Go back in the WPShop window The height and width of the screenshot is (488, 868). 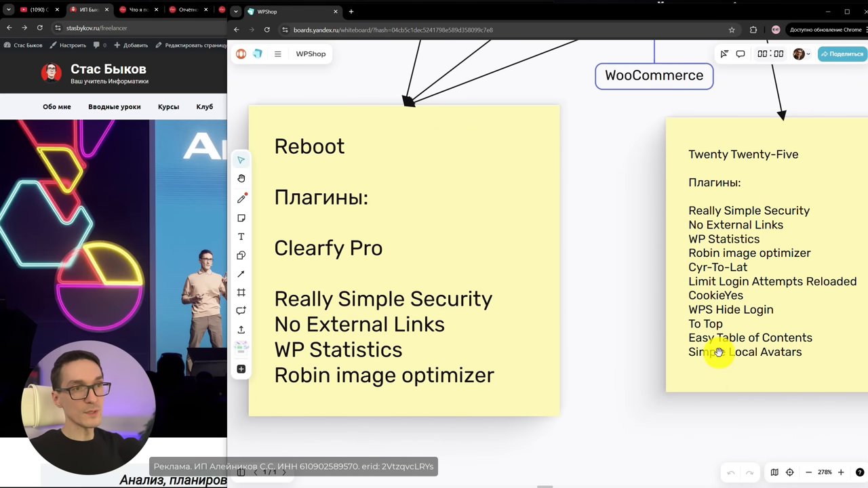(236, 30)
